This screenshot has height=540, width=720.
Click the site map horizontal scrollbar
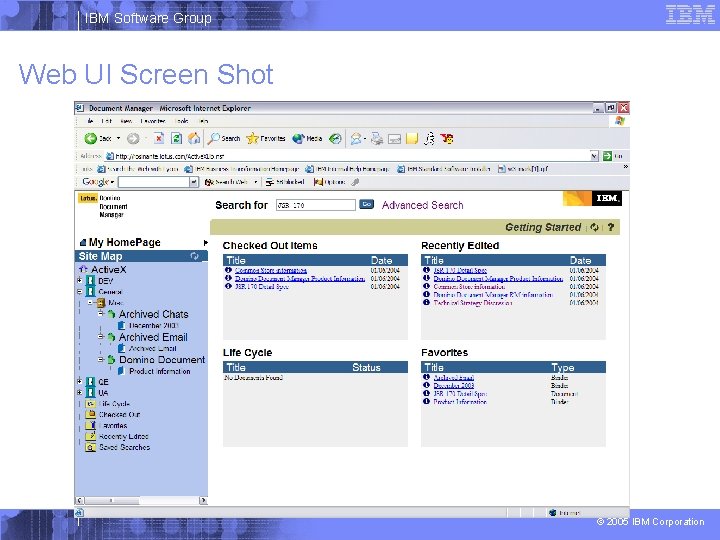click(141, 500)
